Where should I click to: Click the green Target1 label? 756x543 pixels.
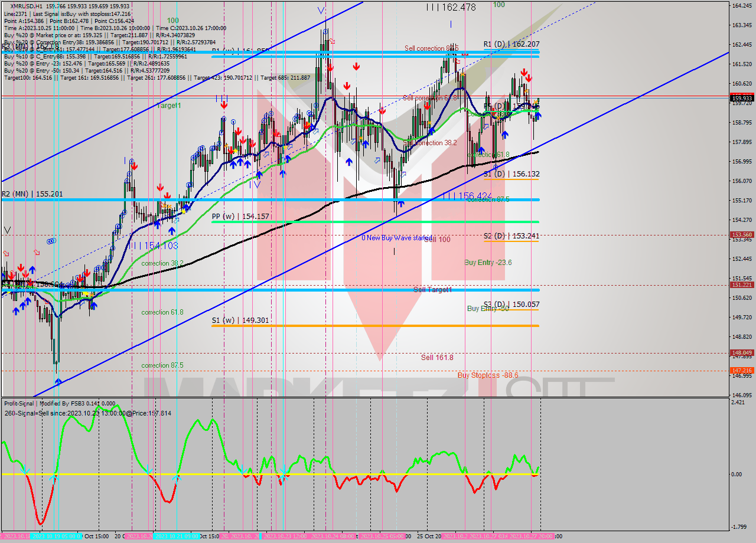coord(169,105)
